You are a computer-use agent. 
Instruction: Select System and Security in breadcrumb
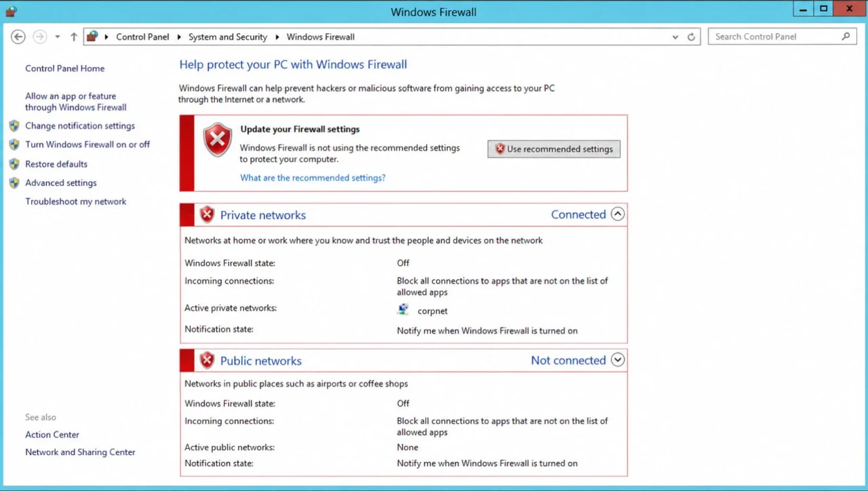228,37
